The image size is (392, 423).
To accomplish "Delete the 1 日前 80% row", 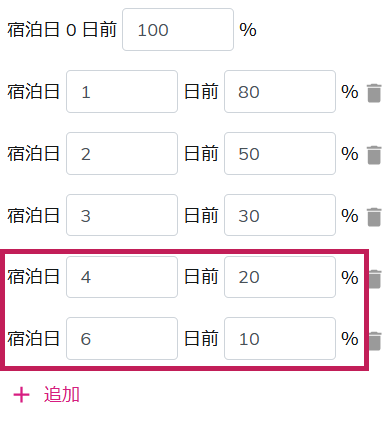I will (374, 93).
